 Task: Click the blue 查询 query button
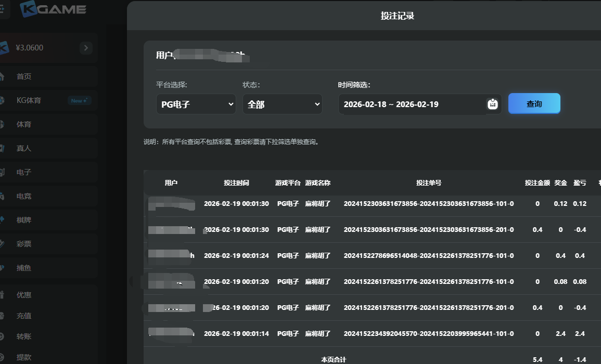click(534, 103)
